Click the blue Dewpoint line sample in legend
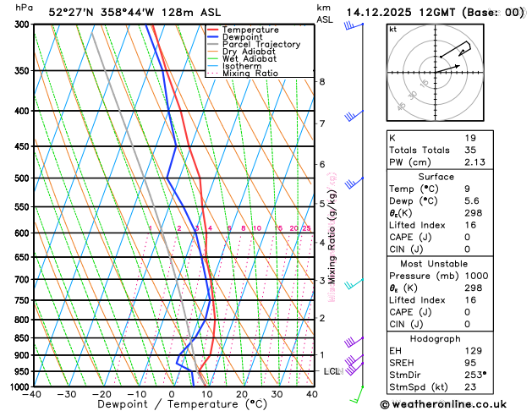The height and width of the screenshot is (411, 532). coord(213,36)
